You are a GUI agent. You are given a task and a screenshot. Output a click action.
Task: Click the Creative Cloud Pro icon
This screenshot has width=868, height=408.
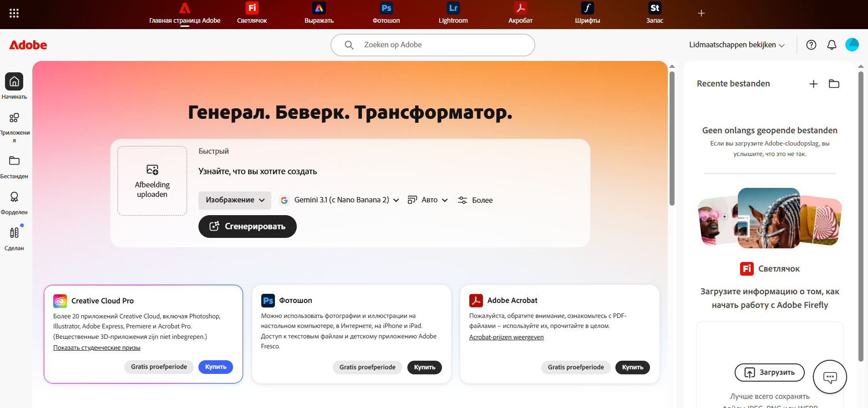coord(60,301)
